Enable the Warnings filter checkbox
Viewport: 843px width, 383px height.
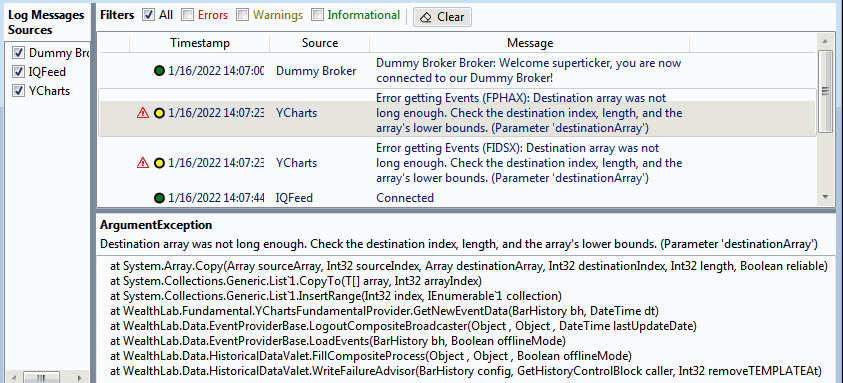click(242, 15)
